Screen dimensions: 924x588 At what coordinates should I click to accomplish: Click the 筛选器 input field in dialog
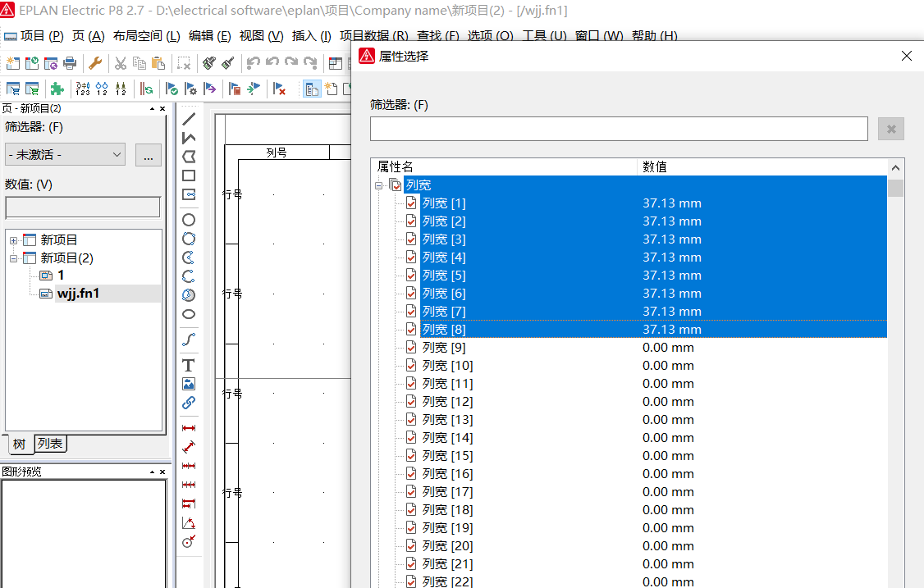618,129
